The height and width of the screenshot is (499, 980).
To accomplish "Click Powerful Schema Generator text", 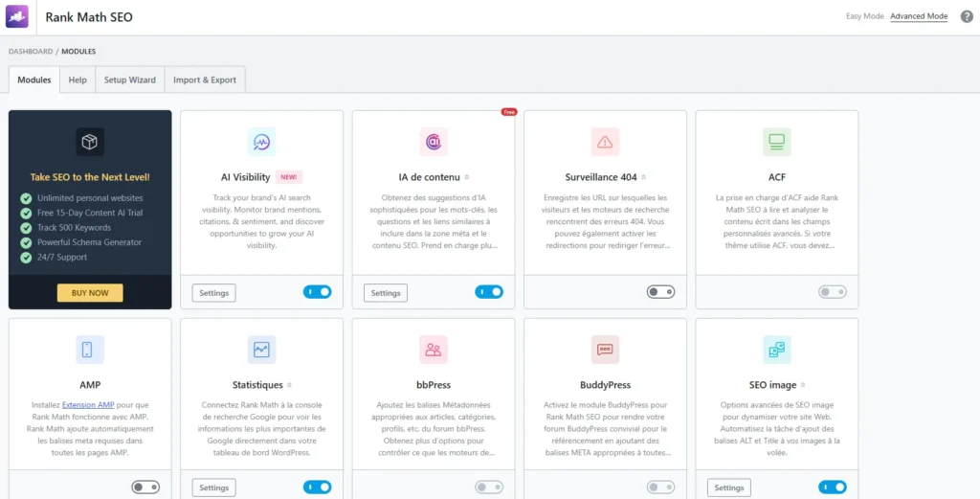I will pyautogui.click(x=89, y=242).
